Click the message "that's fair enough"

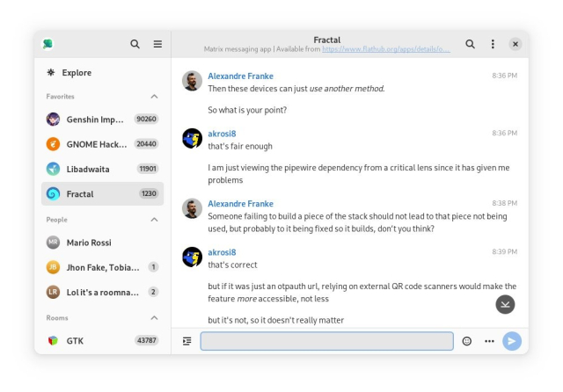coord(240,146)
